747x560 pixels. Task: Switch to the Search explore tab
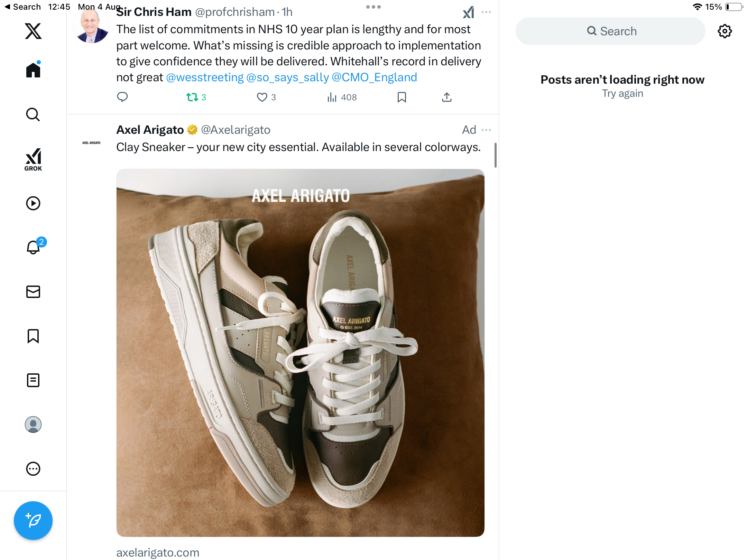pos(33,115)
